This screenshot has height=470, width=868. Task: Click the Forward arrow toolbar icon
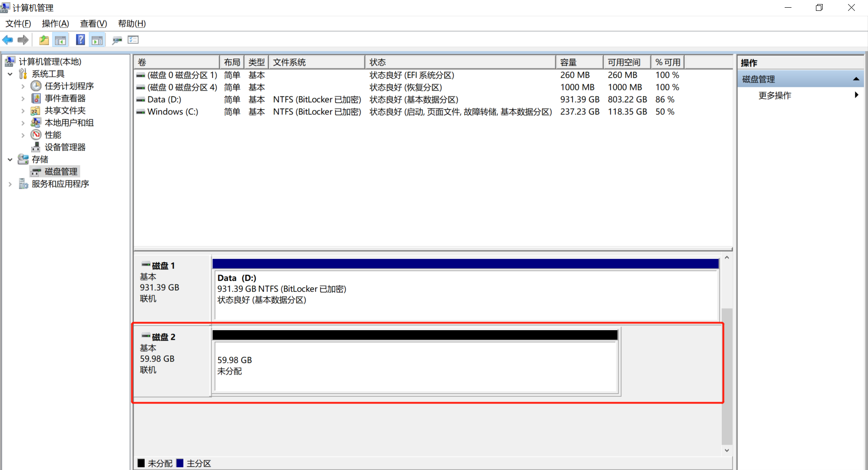point(23,40)
